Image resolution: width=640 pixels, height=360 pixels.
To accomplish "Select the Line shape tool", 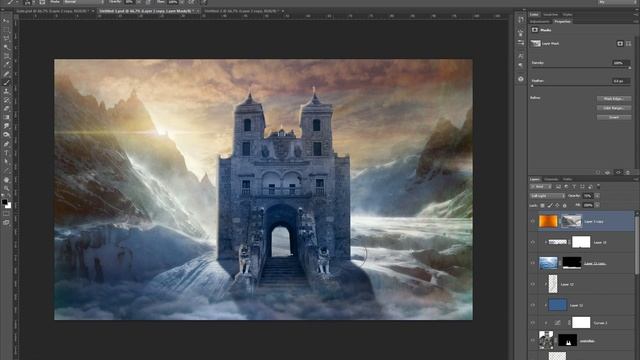I will (6, 171).
